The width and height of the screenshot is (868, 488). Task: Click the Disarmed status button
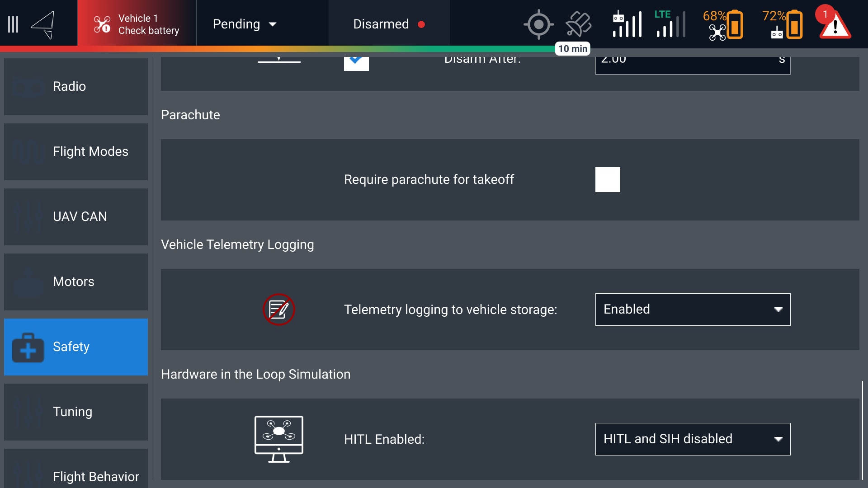[x=389, y=24]
